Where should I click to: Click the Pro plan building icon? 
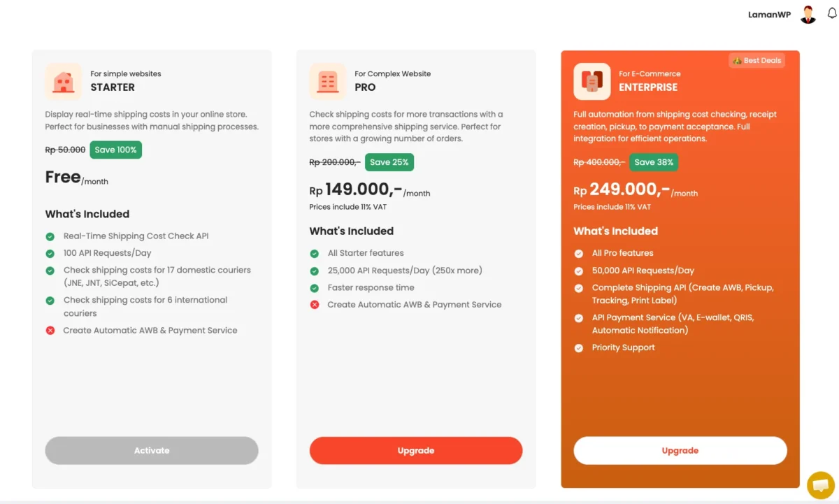coord(328,81)
